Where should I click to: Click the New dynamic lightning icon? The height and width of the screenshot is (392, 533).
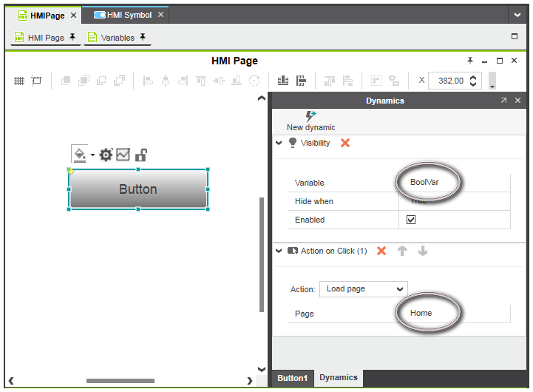coord(310,117)
